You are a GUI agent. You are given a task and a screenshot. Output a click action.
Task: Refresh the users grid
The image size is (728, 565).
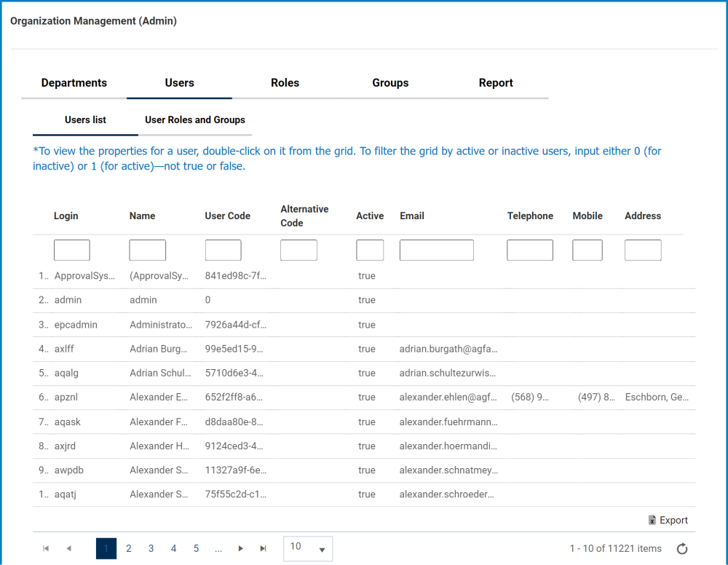click(682, 549)
